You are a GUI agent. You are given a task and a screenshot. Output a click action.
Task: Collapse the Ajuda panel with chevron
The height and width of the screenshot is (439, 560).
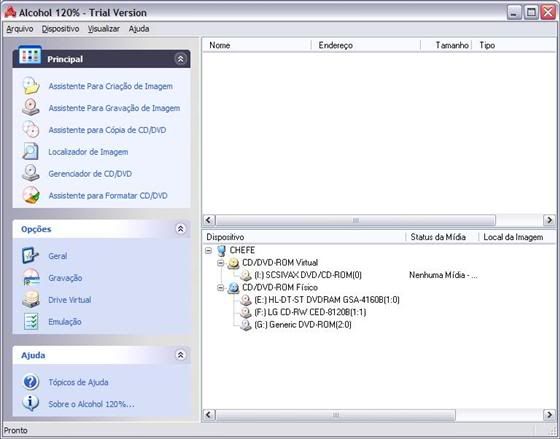pyautogui.click(x=180, y=355)
